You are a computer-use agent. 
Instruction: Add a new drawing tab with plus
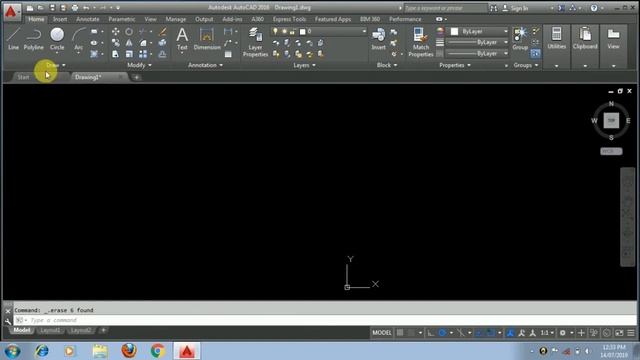pyautogui.click(x=137, y=77)
